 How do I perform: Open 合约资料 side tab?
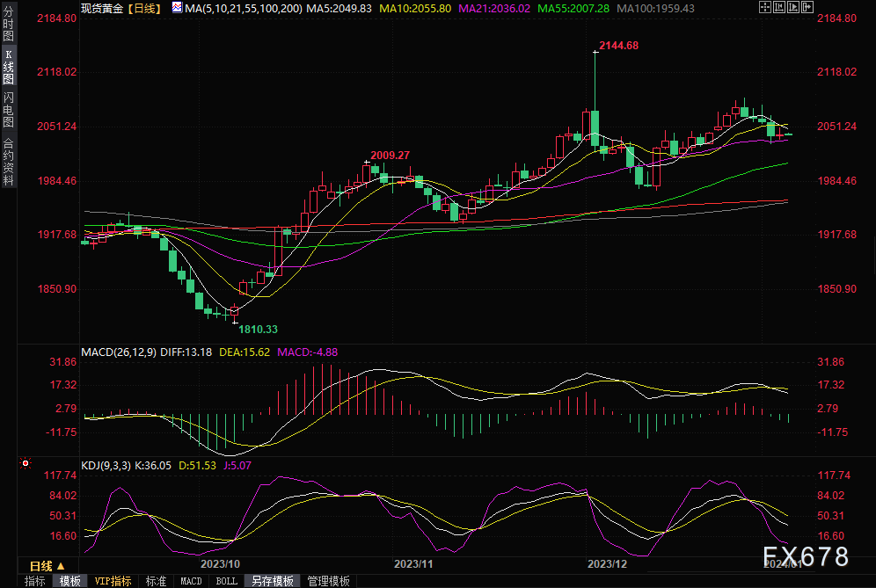pyautogui.click(x=8, y=162)
